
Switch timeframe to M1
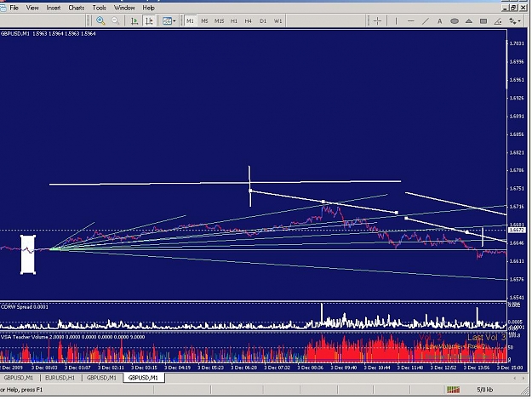click(190, 21)
